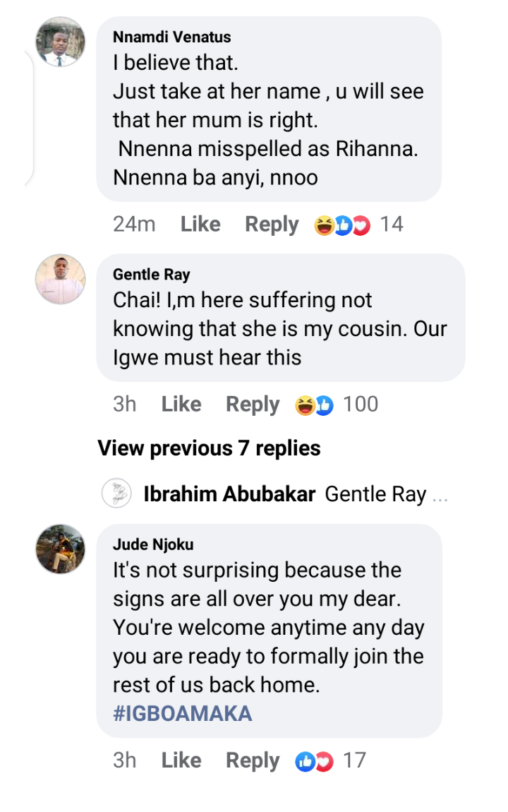This screenshot has height=812, width=508.
Task: Like Nnamdi Venatus's comment
Action: [x=200, y=225]
